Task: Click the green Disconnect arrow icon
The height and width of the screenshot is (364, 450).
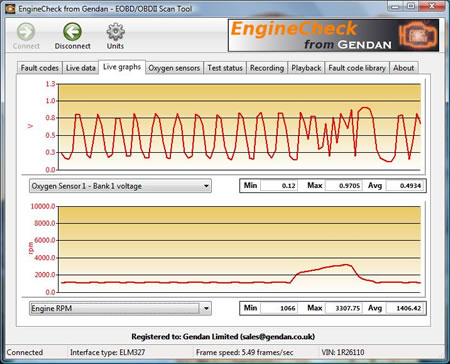Action: click(72, 32)
